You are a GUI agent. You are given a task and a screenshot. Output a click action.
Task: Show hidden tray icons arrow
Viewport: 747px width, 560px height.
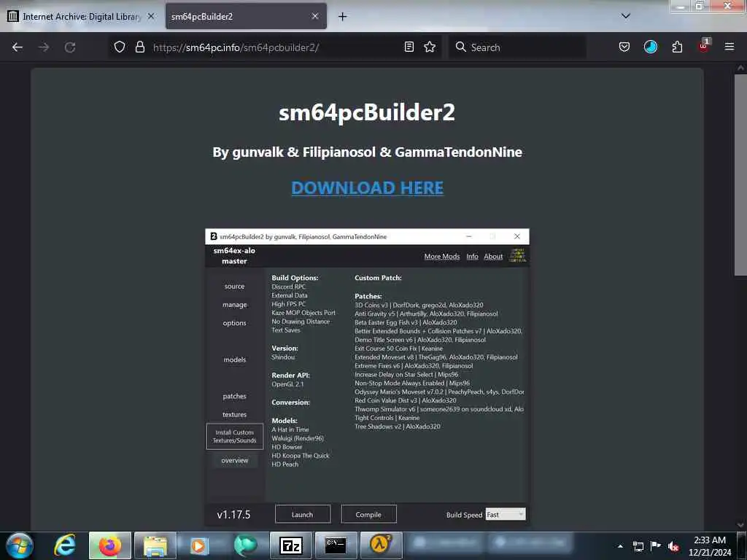(x=620, y=546)
